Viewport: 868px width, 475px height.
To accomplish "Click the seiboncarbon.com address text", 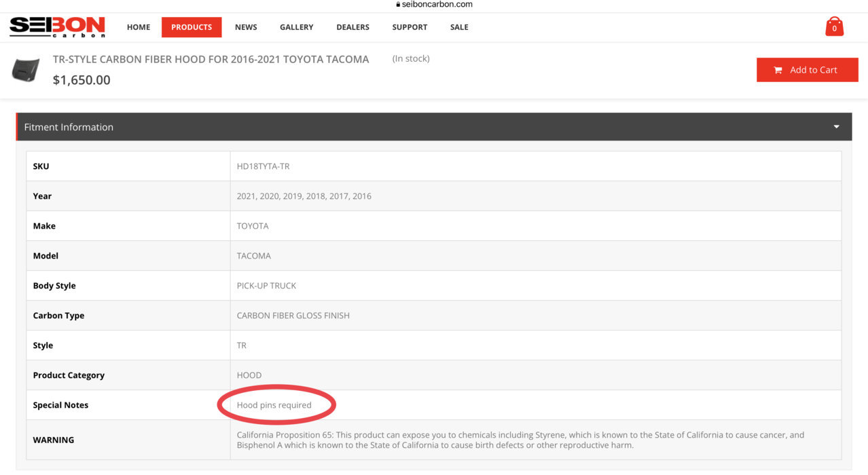I will 437,4.
